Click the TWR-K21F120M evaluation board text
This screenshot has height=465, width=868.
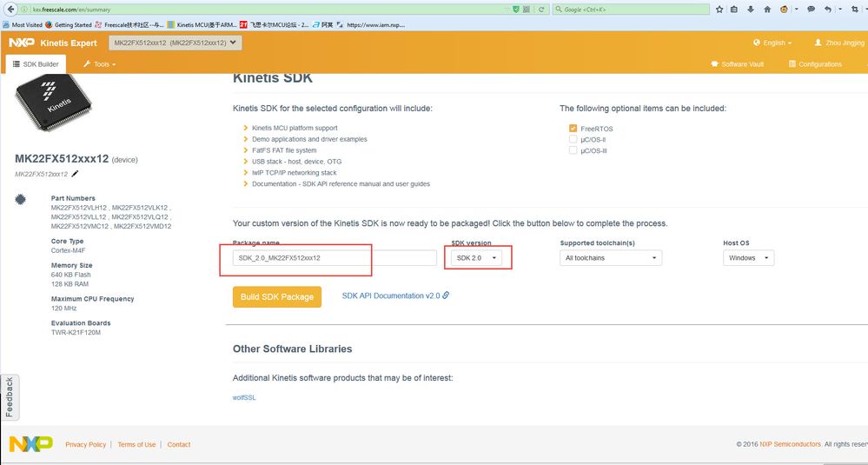pos(76,333)
